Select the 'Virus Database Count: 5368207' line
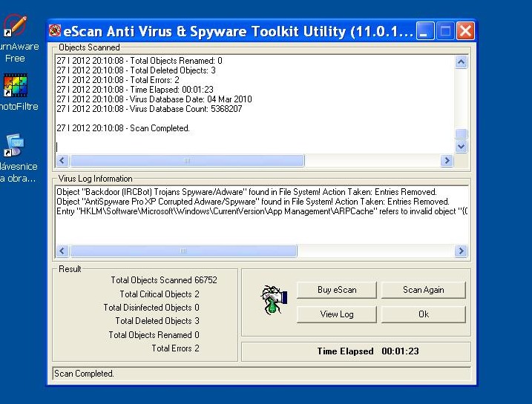The width and height of the screenshot is (532, 404). click(149, 109)
